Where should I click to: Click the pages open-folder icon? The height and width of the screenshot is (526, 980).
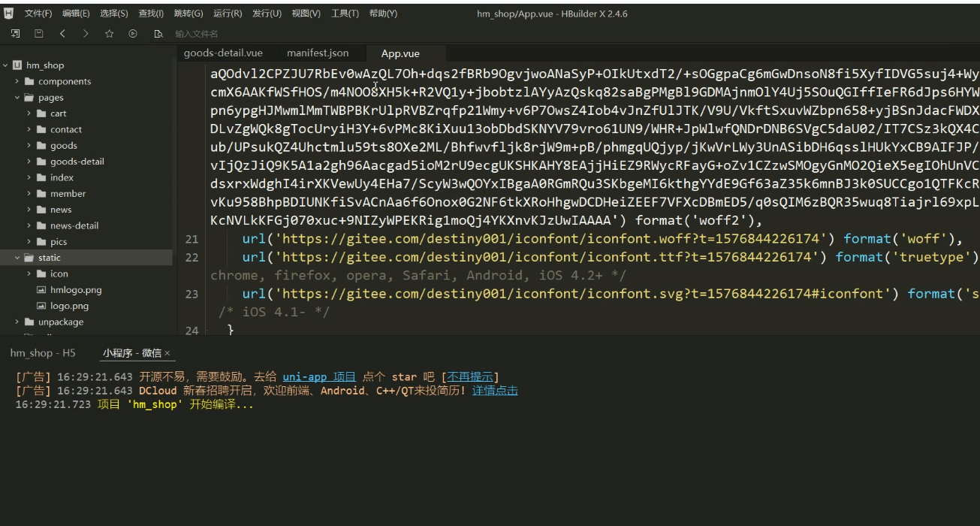tap(29, 98)
